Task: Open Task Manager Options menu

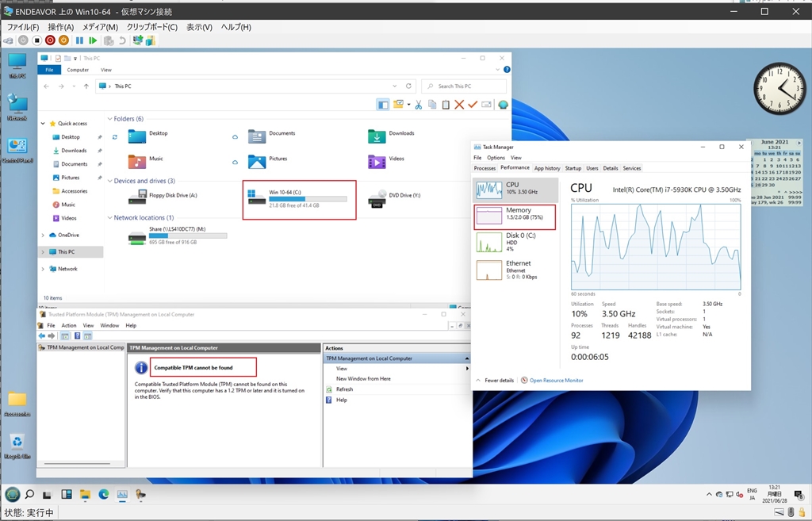Action: (x=496, y=158)
